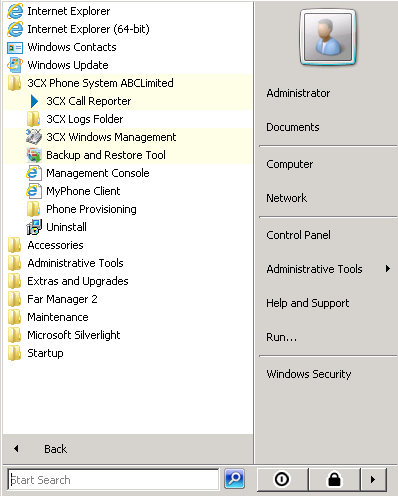Open Documents from right pane
398x496 pixels.
click(x=293, y=127)
